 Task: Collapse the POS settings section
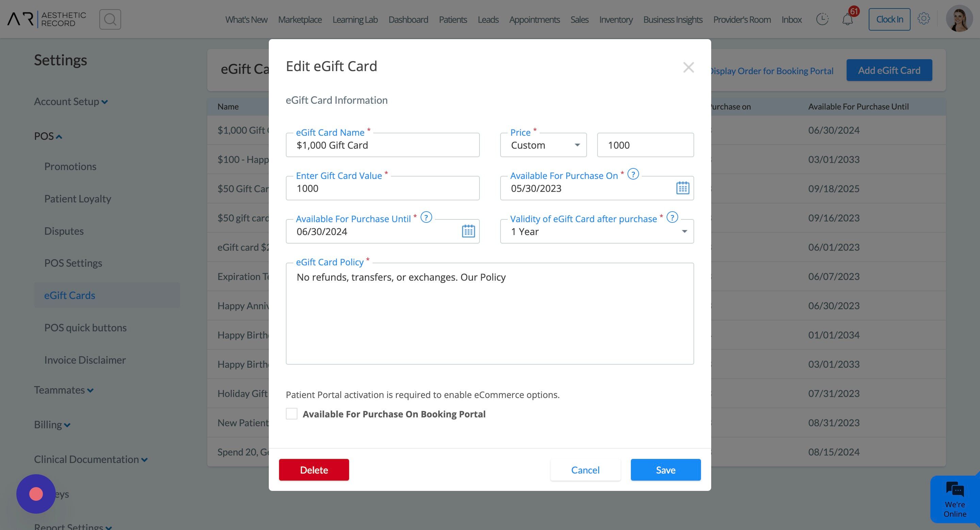pos(48,136)
